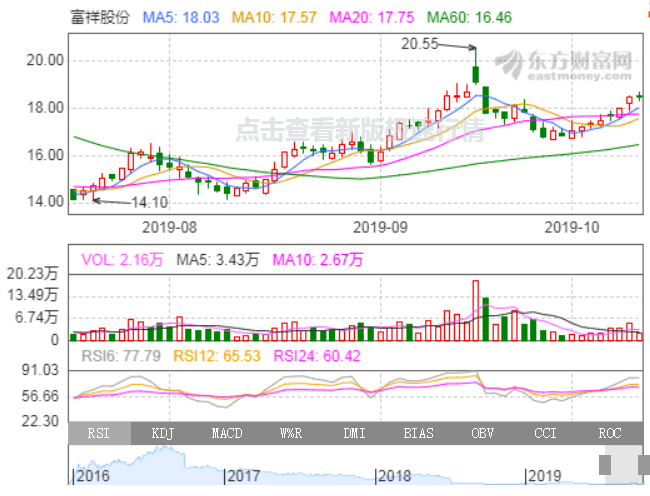Click the 2016 marker on the overview timeline
The width and height of the screenshot is (650, 496).
tap(92, 476)
